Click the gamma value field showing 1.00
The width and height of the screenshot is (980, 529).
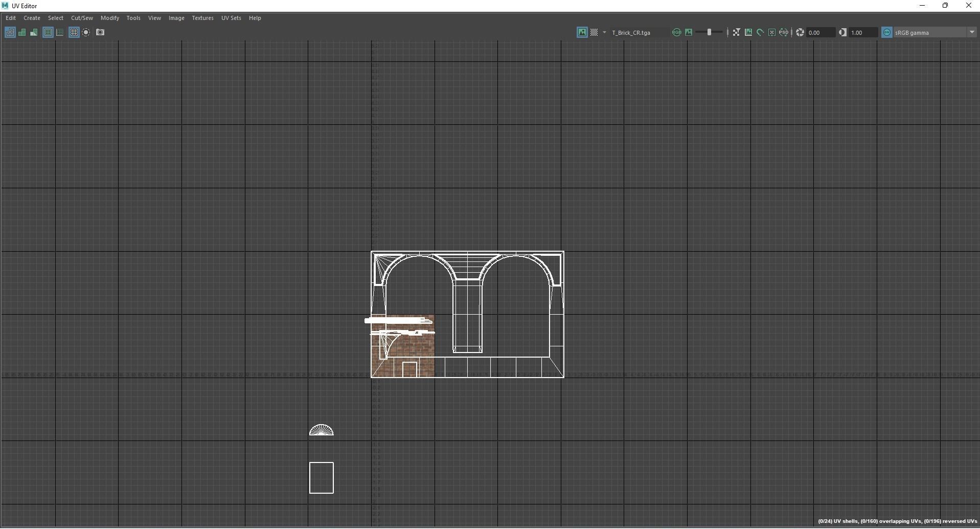pyautogui.click(x=862, y=32)
